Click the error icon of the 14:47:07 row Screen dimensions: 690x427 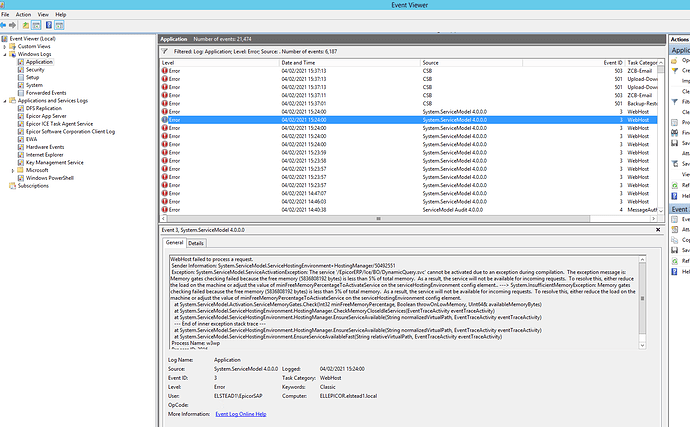tap(165, 193)
